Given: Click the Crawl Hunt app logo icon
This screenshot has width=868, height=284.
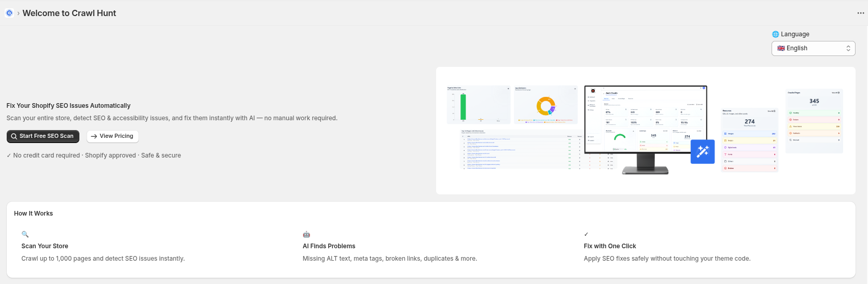Looking at the screenshot, I should [x=9, y=13].
